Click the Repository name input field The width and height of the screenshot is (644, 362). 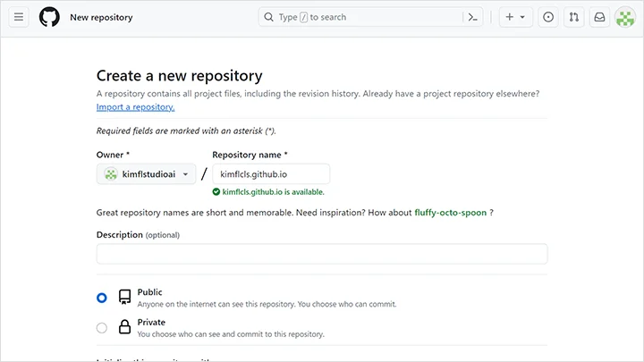click(271, 174)
